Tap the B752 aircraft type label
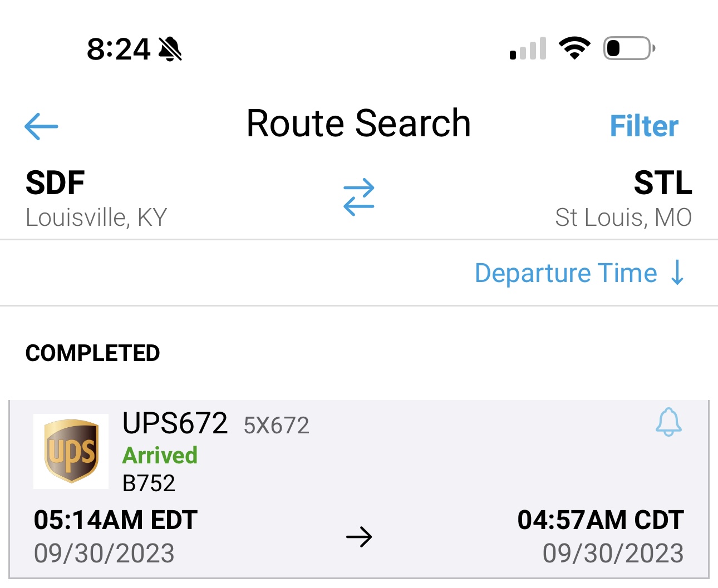The image size is (718, 588). click(149, 483)
